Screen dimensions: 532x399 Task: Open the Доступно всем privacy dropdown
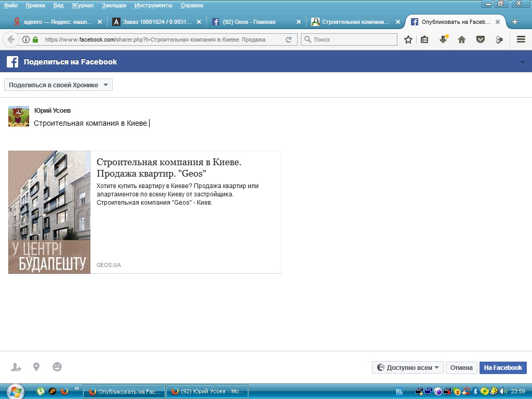(x=407, y=367)
